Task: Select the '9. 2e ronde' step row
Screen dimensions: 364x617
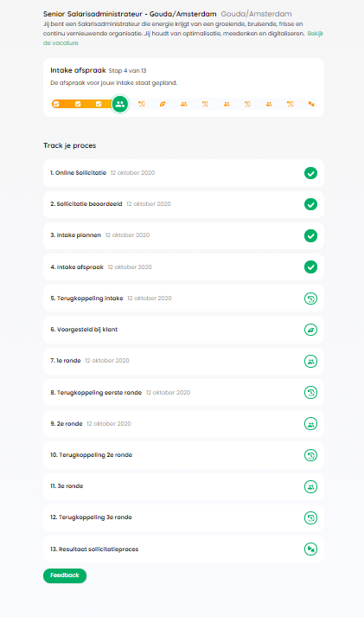Action: pyautogui.click(x=183, y=424)
